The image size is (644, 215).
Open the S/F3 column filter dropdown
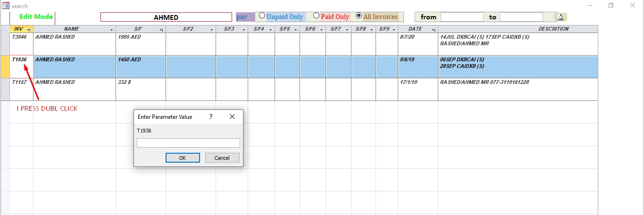click(244, 29)
